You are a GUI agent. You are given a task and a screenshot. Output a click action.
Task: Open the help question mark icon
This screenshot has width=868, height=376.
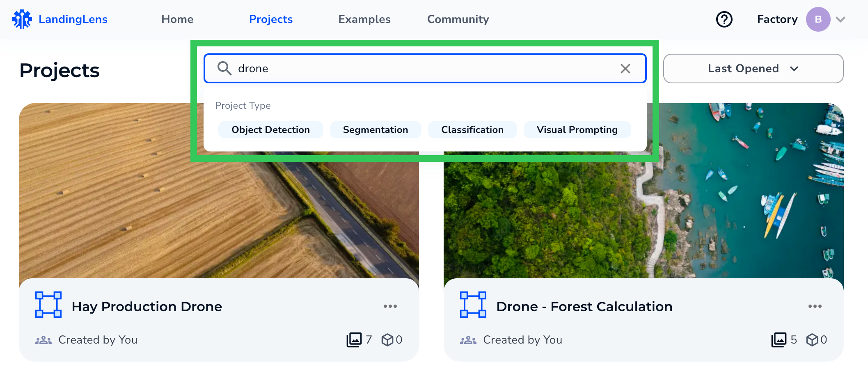(724, 19)
